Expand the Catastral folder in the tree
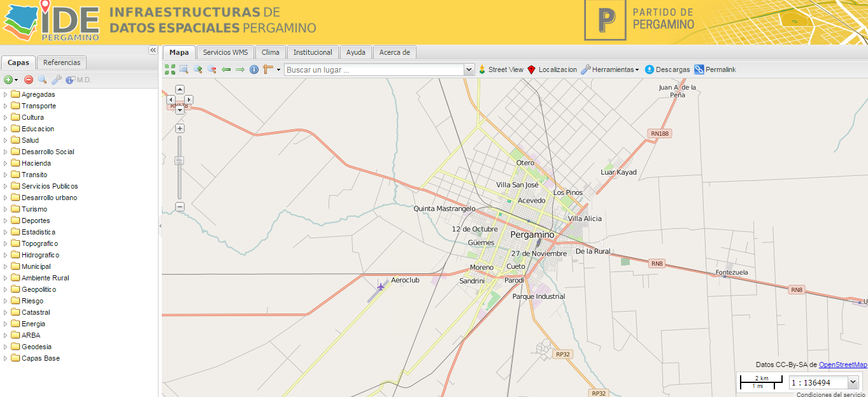868x397 pixels. point(5,312)
